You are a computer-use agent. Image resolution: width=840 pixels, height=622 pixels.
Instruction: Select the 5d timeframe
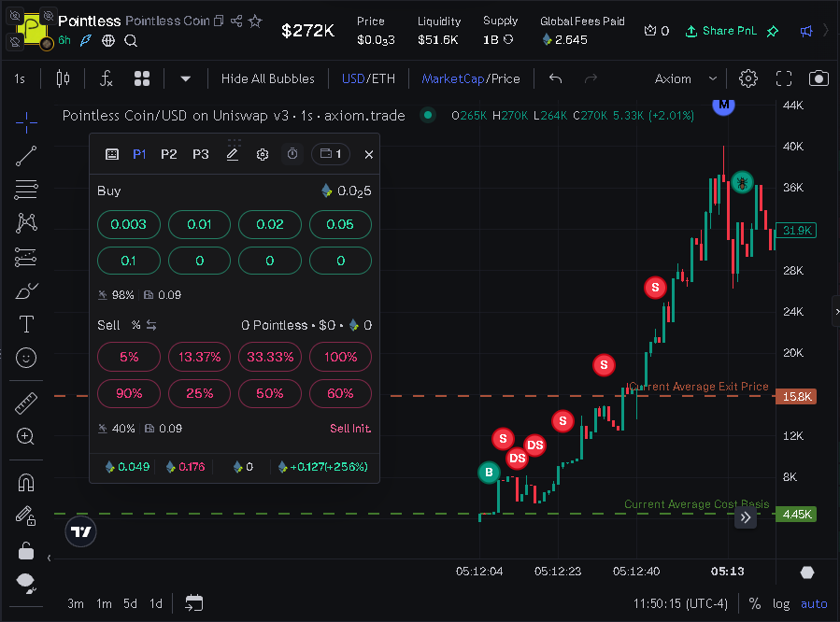tap(130, 604)
